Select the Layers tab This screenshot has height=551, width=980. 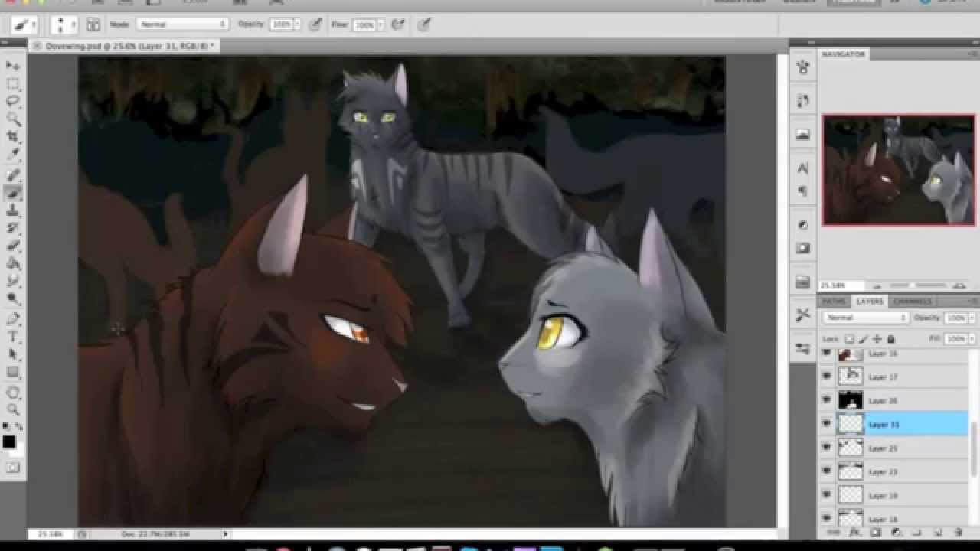pyautogui.click(x=869, y=302)
